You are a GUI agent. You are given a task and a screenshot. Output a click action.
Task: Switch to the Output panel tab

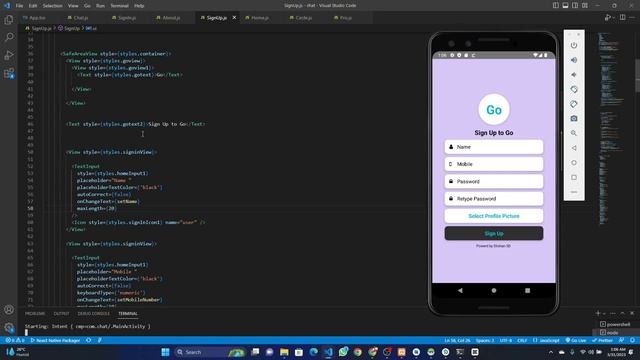62,313
